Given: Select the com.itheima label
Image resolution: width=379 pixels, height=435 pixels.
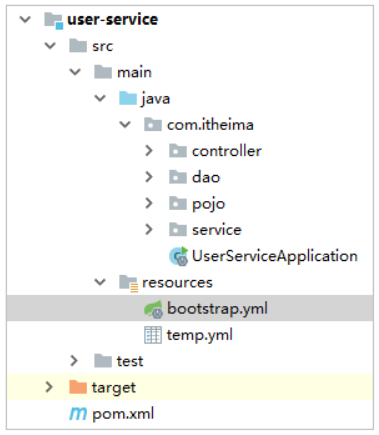Looking at the screenshot, I should 210,125.
